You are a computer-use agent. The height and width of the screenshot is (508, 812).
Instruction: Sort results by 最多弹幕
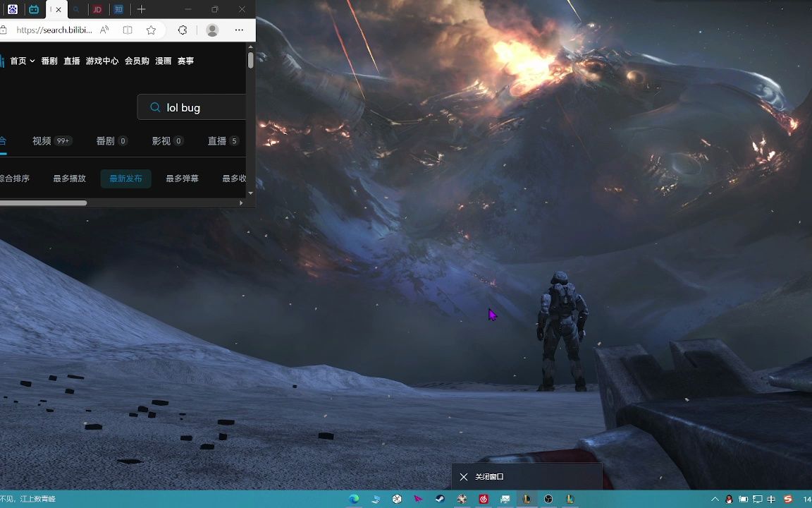coord(183,179)
